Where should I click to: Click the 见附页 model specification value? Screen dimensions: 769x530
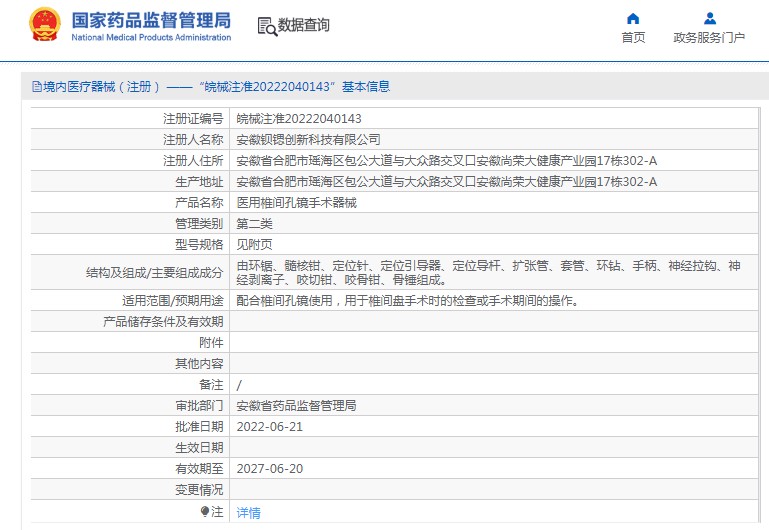point(254,244)
